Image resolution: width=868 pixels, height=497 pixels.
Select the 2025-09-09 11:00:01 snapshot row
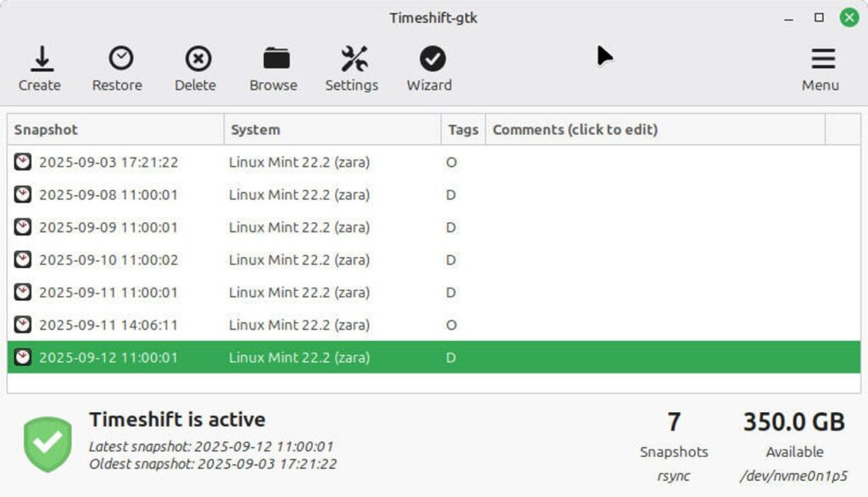coord(108,227)
